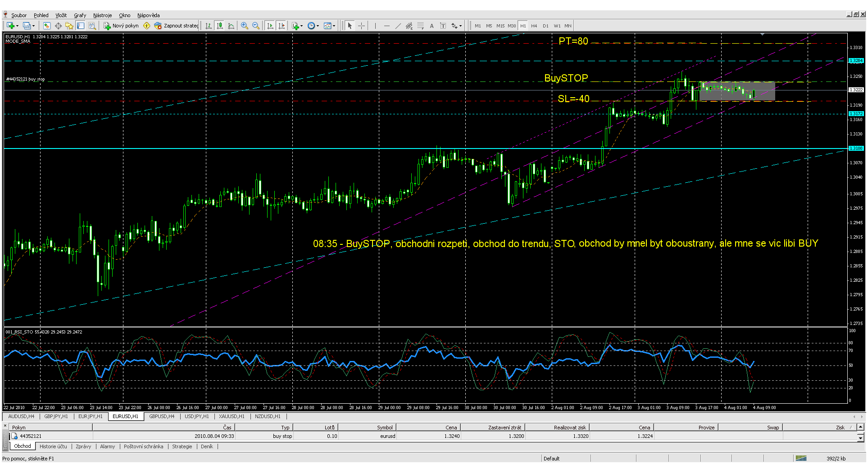868x464 pixels.
Task: Open the profiles icon
Action: point(27,26)
